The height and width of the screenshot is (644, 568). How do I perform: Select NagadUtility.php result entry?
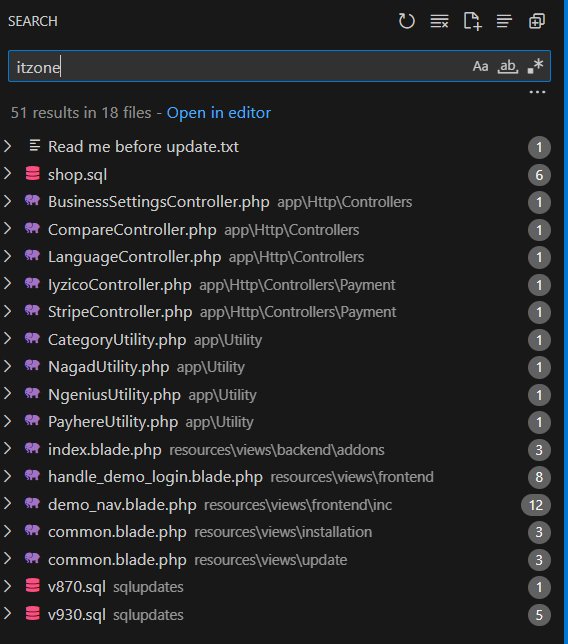coord(108,367)
